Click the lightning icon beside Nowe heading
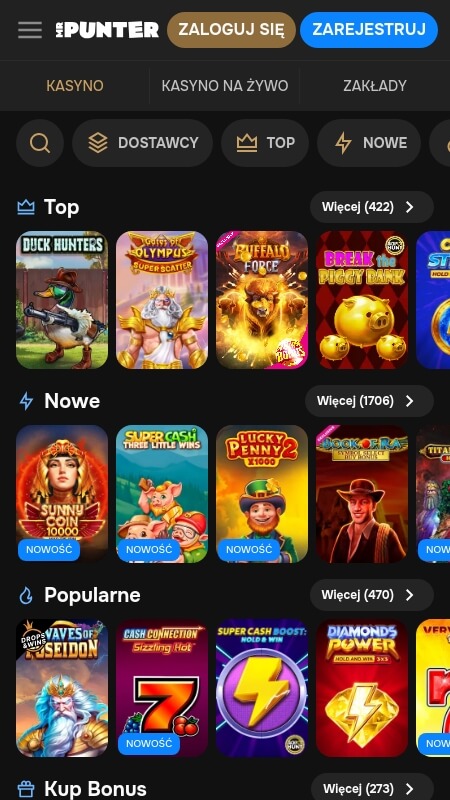The height and width of the screenshot is (800, 450). (x=26, y=401)
